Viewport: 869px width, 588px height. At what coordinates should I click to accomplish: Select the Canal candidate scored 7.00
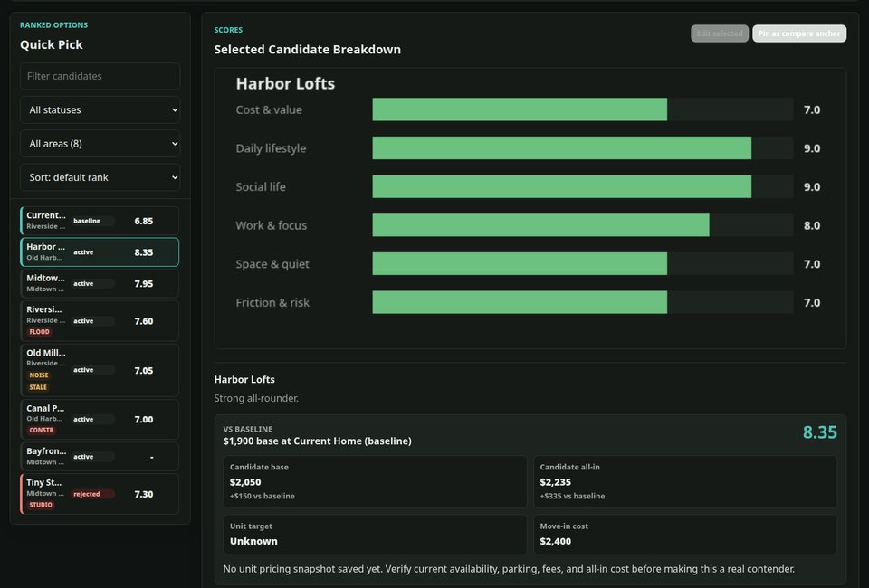(100, 419)
